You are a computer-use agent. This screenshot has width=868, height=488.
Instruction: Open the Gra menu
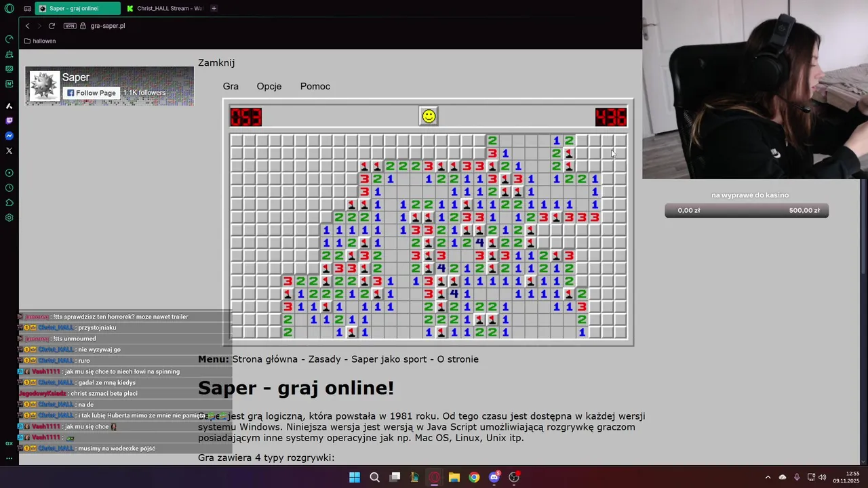click(231, 86)
